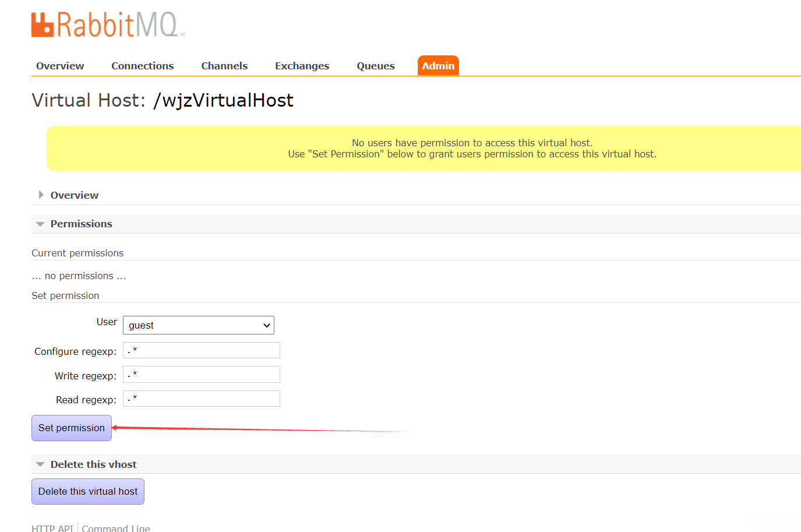Go to the Connections tab
The width and height of the screenshot is (801, 532).
(143, 66)
